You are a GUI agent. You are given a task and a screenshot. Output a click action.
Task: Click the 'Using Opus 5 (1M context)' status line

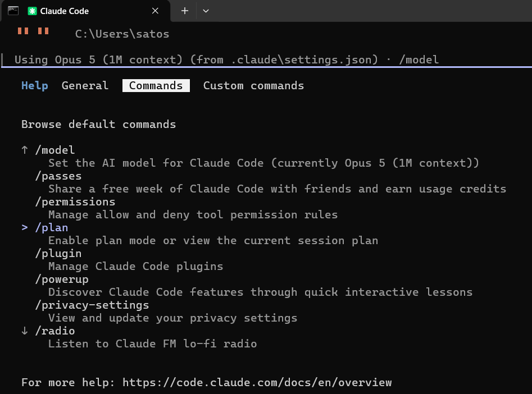pos(226,59)
